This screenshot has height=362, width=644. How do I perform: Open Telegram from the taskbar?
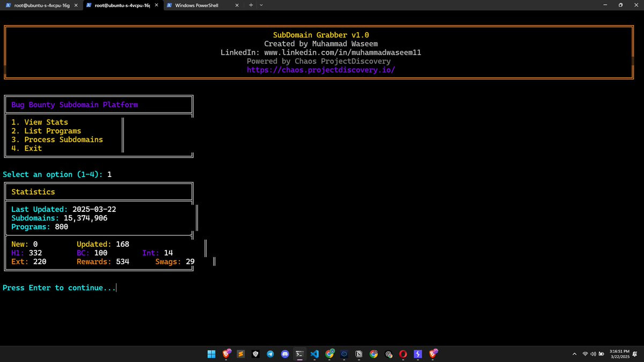pos(270,354)
